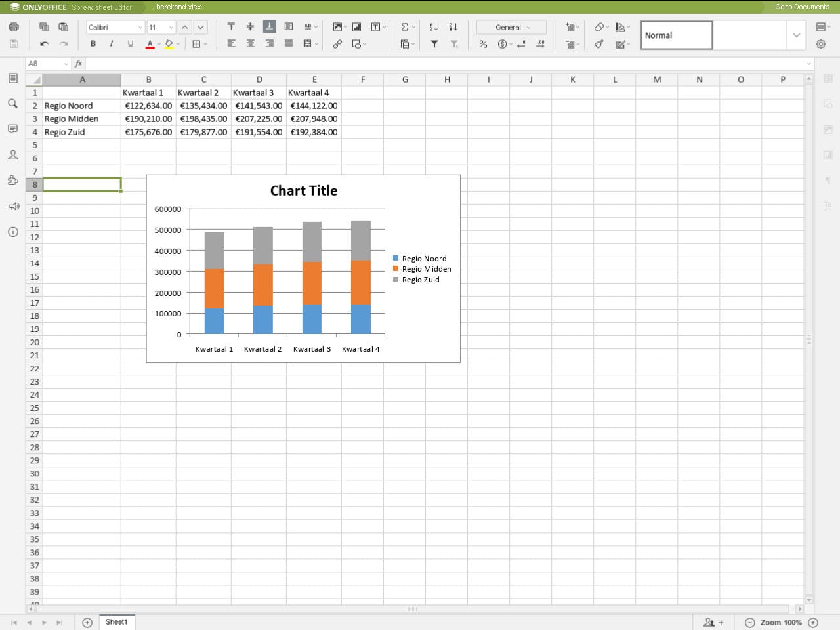Select the berekend.xlsx document title
The image size is (840, 630).
178,7
